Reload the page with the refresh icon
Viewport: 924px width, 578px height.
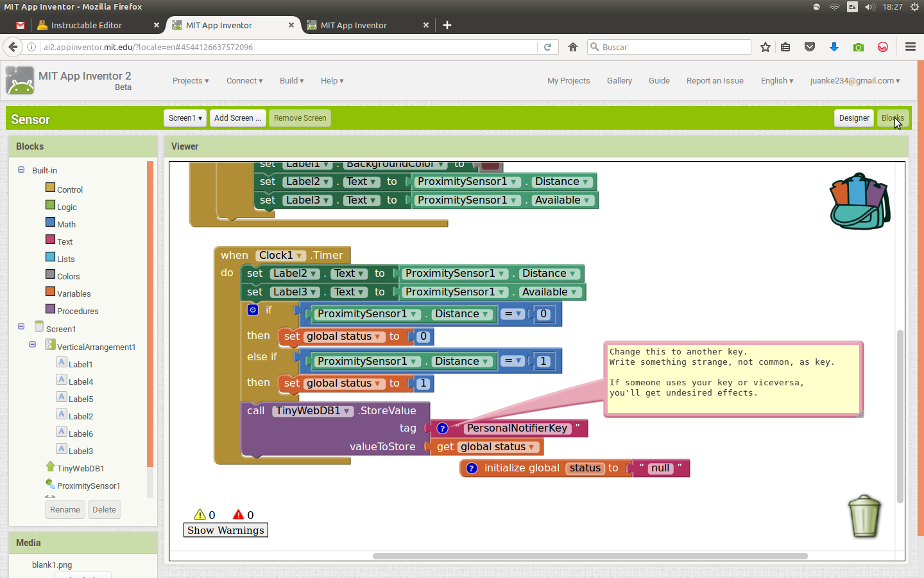pyautogui.click(x=547, y=47)
